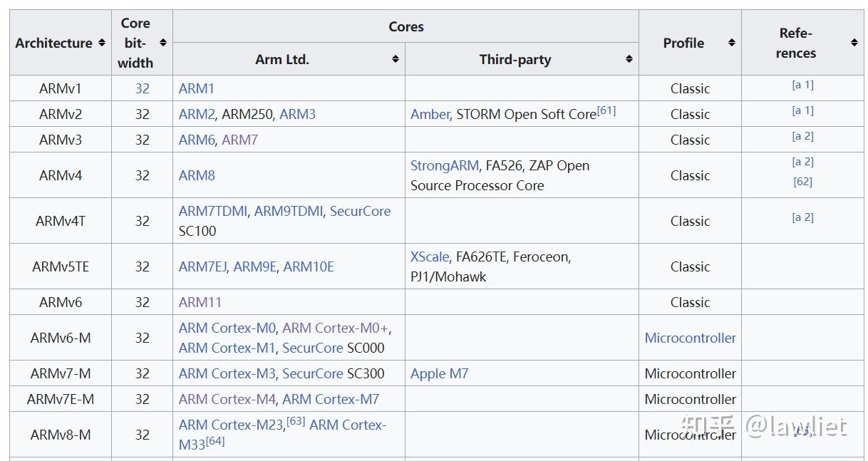This screenshot has height=461, width=868.
Task: Sort the Third-party column arrows
Action: point(629,59)
